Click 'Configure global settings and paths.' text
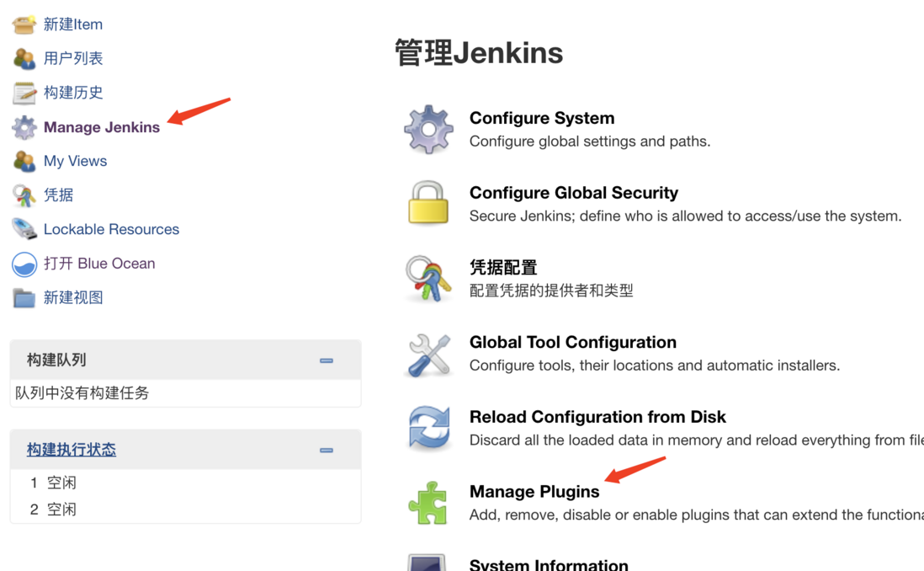Image resolution: width=924 pixels, height=571 pixels. click(x=590, y=141)
